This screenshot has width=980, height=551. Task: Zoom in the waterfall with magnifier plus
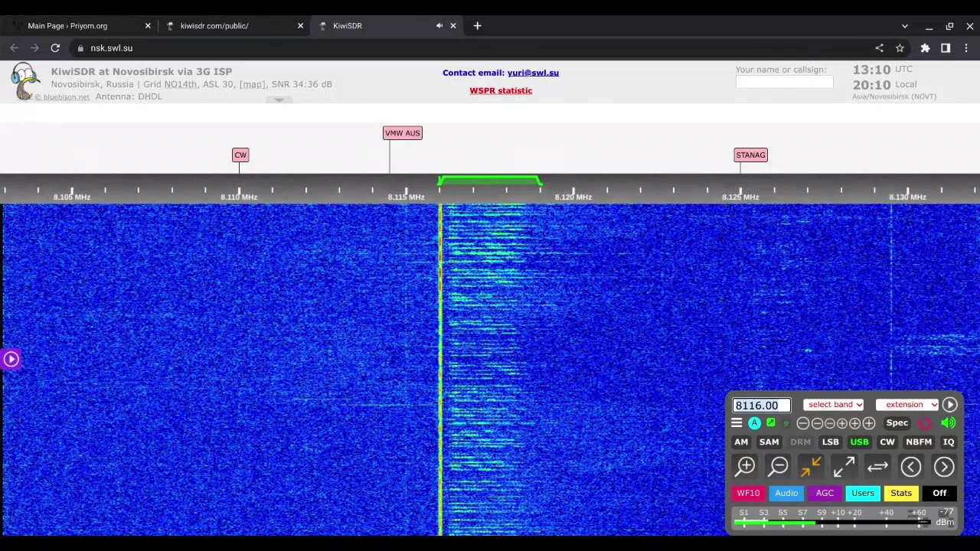coord(745,466)
